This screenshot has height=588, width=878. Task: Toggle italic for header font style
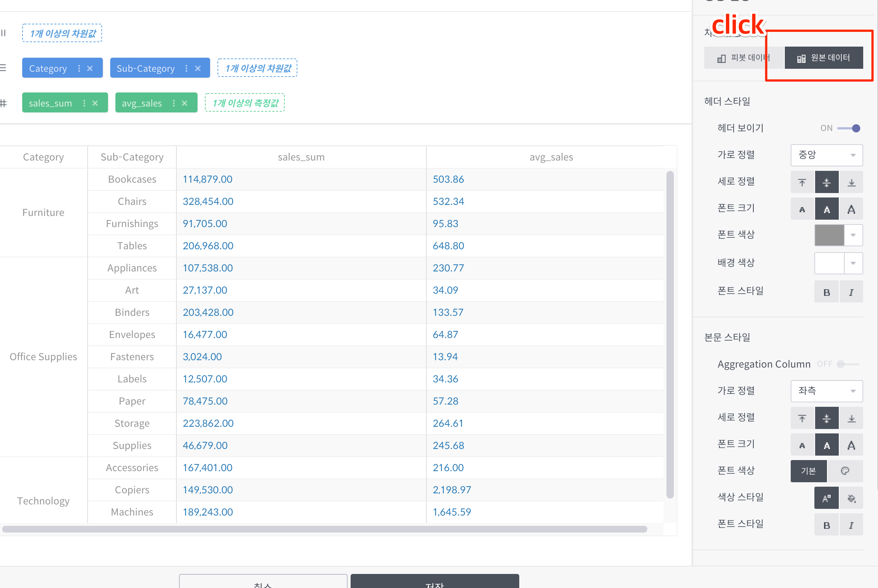851,292
